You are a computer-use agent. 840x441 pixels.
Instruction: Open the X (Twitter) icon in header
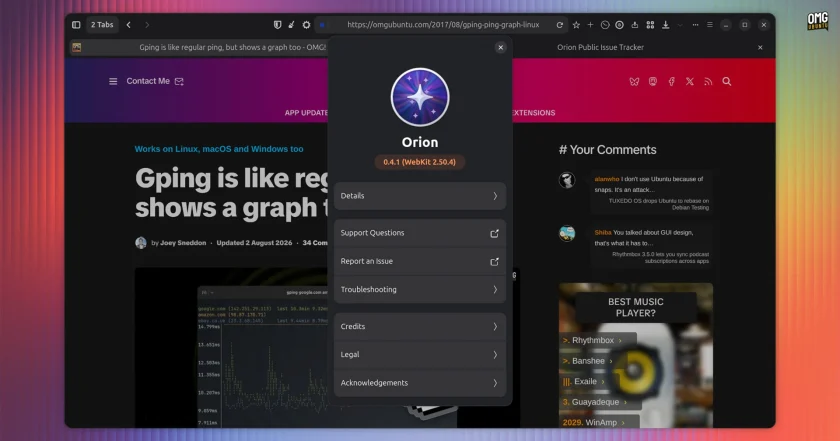690,81
